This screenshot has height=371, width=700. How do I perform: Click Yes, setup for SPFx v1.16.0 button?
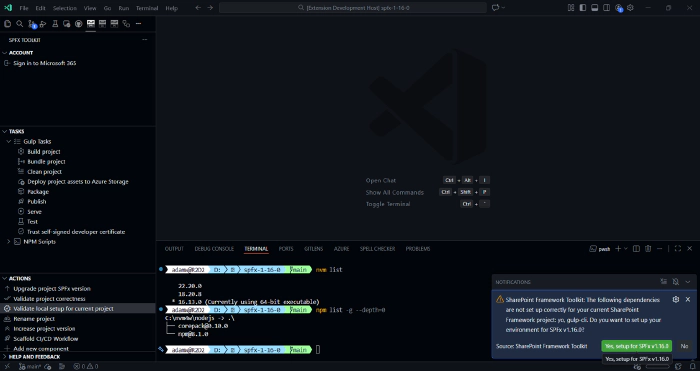[x=637, y=346]
